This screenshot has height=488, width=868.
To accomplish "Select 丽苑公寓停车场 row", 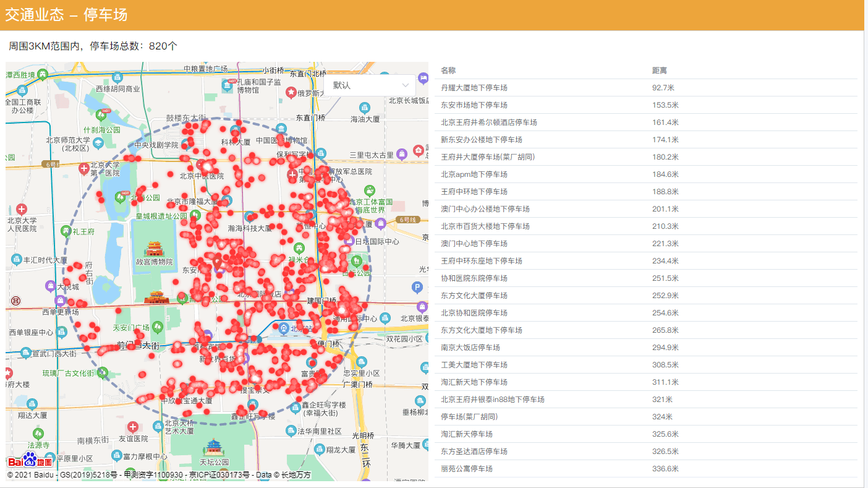I will tap(645, 469).
